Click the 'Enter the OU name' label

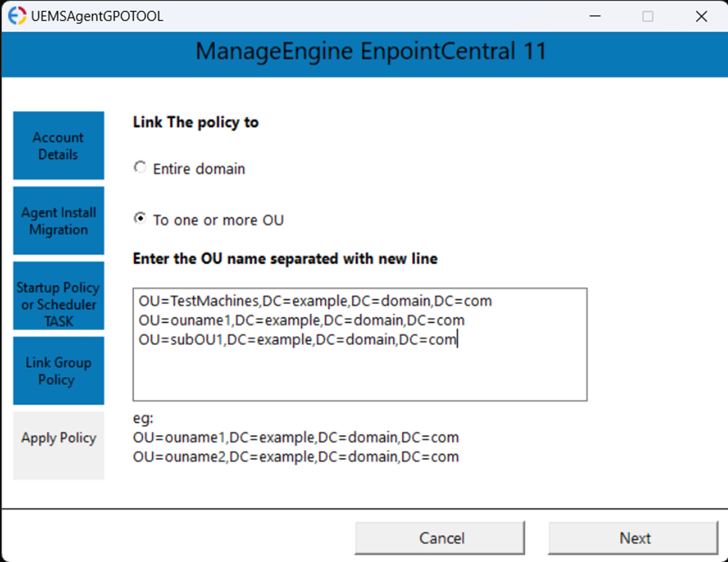285,259
